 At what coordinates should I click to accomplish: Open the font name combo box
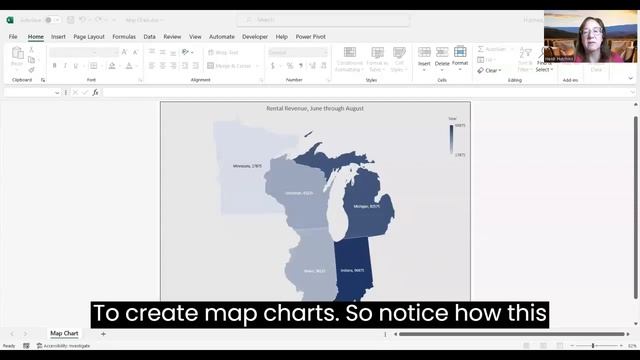[73, 52]
